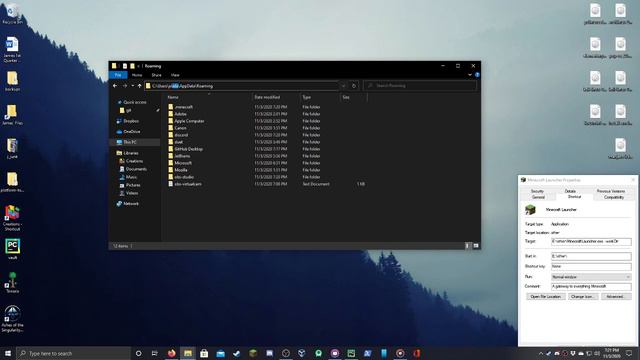Click Change Icon button
Screen dimensions: 640x360
coord(583,297)
